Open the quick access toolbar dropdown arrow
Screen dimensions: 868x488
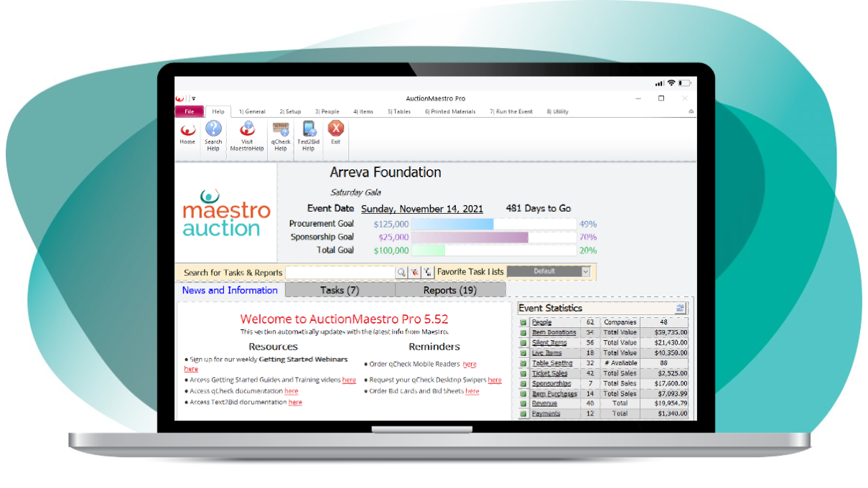[193, 99]
